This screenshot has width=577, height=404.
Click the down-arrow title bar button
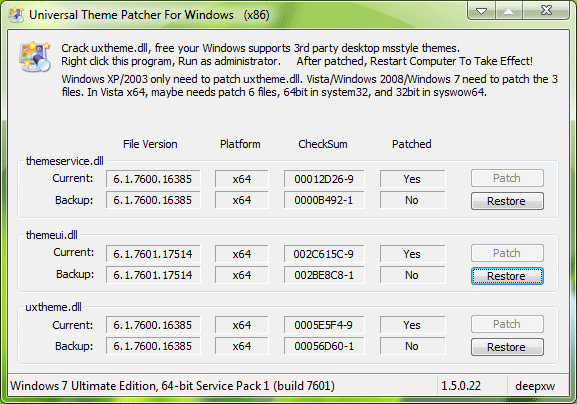(x=481, y=11)
